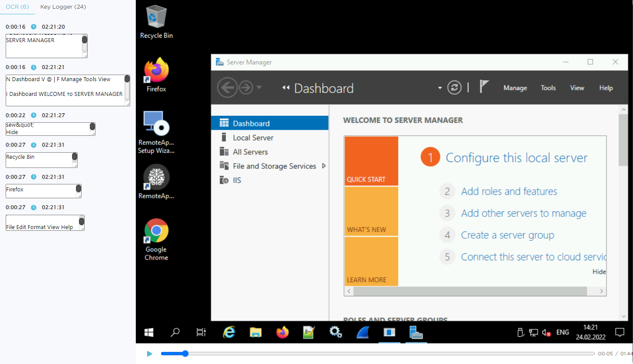This screenshot has height=364, width=633.
Task: Hide the welcome tile via Hide link
Action: (599, 272)
